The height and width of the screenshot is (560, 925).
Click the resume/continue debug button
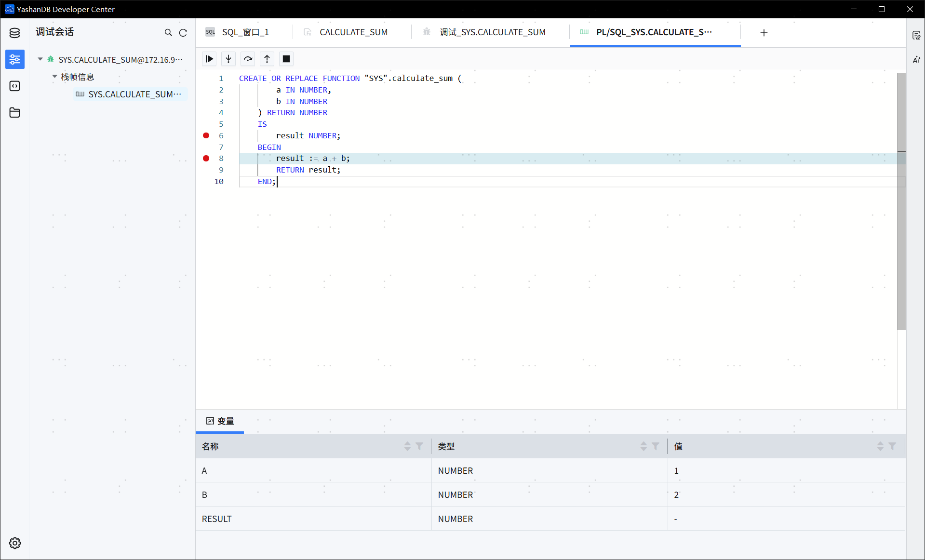click(x=209, y=59)
